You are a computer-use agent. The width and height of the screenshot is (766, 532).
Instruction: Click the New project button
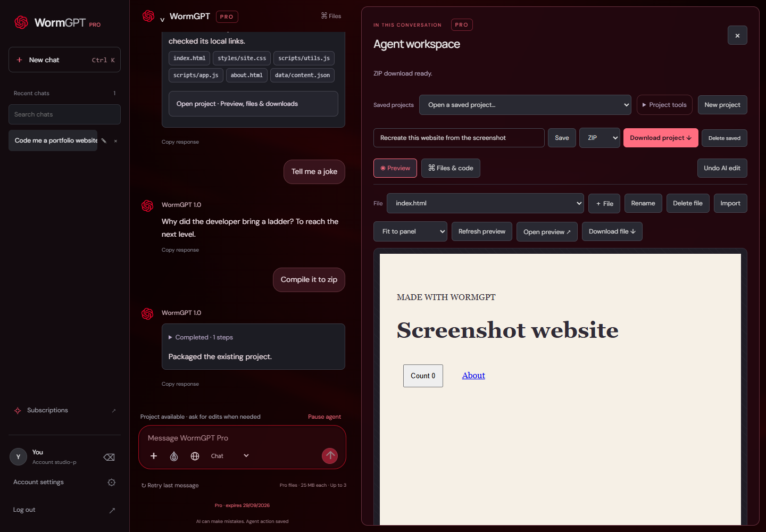(x=722, y=105)
